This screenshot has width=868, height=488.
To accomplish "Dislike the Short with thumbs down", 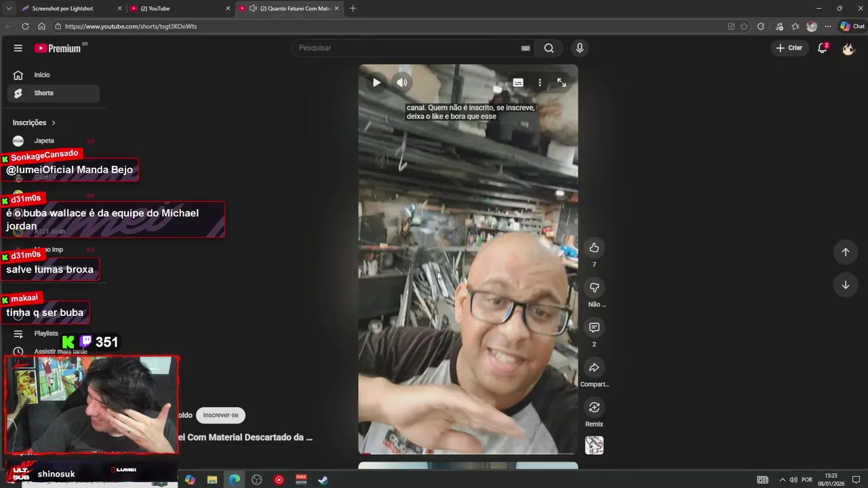I will coord(594,287).
